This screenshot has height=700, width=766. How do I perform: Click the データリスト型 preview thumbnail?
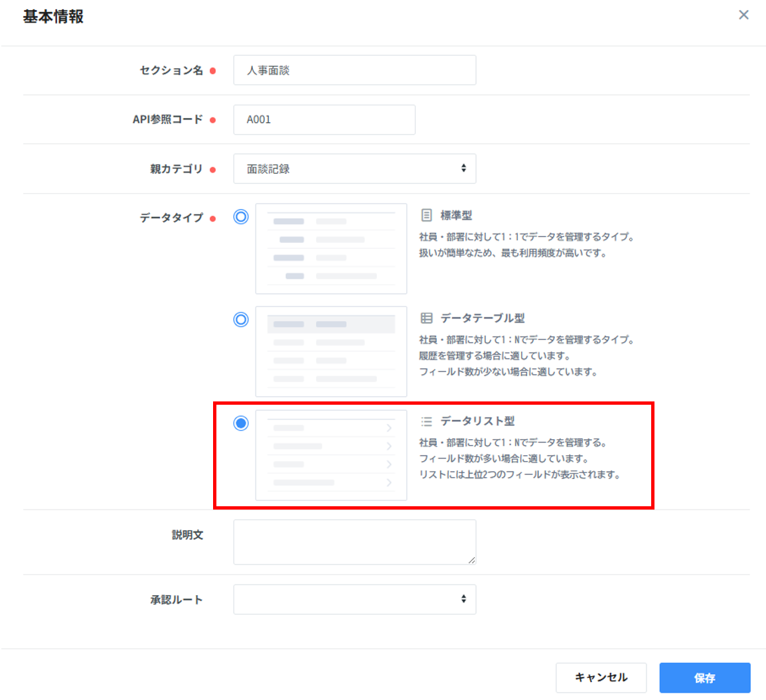point(331,455)
